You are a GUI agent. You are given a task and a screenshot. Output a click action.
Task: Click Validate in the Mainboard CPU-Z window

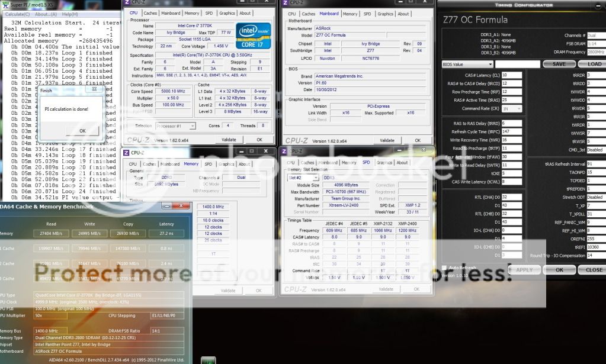coord(386,140)
